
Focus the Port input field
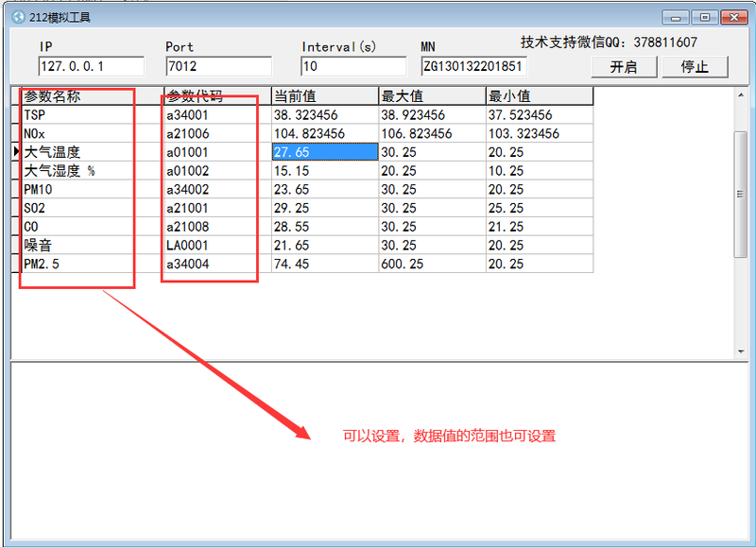click(x=218, y=66)
